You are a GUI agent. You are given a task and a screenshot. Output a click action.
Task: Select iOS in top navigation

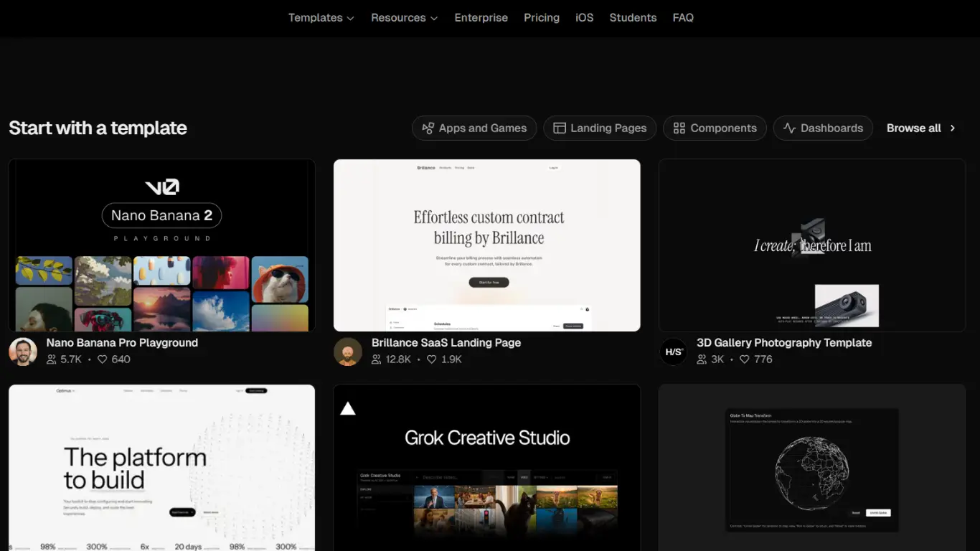(x=585, y=18)
